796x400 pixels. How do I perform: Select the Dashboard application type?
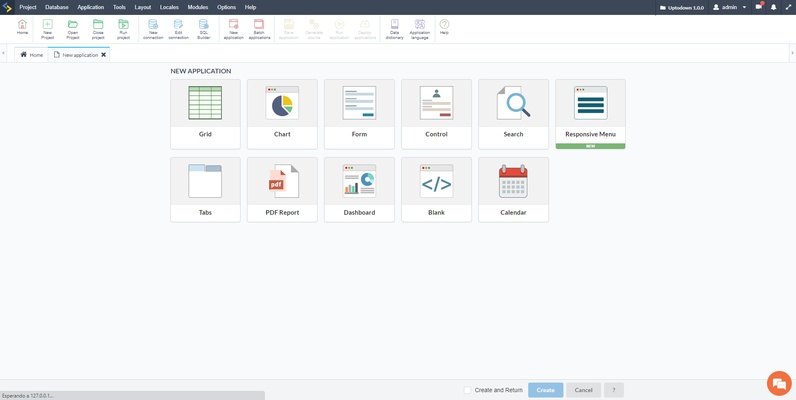click(359, 190)
